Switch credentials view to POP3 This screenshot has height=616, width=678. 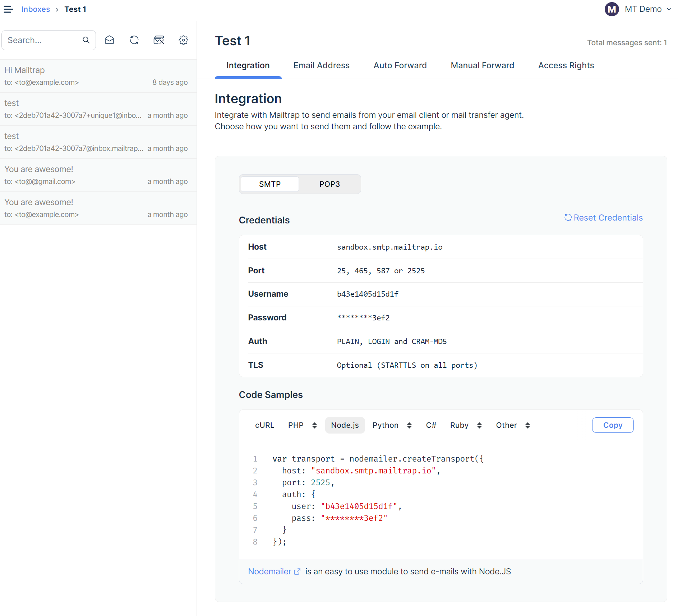pyautogui.click(x=329, y=184)
